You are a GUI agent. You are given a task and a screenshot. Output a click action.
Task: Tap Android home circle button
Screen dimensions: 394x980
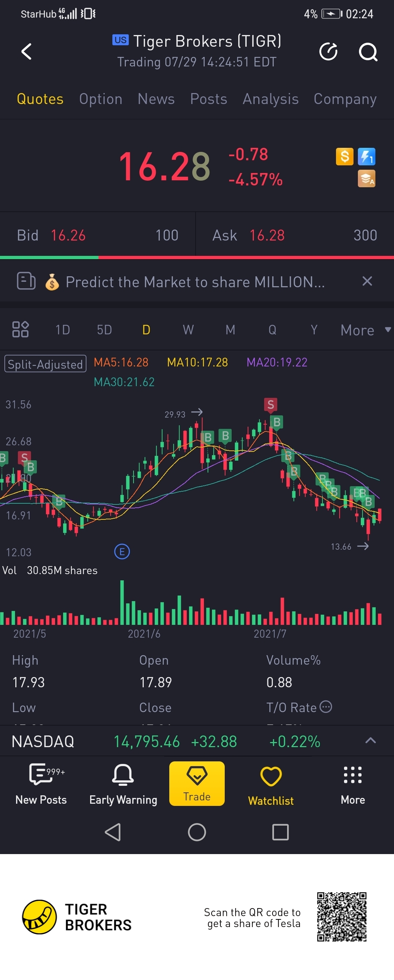[x=197, y=832]
